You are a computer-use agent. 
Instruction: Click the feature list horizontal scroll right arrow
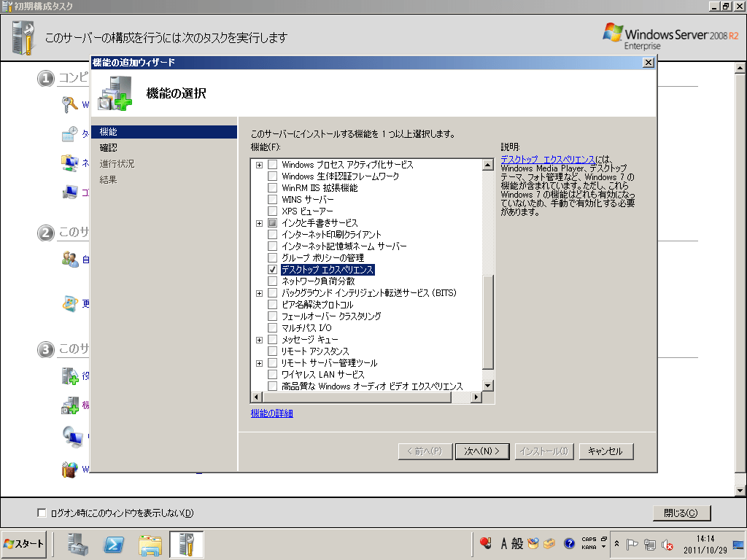(476, 397)
